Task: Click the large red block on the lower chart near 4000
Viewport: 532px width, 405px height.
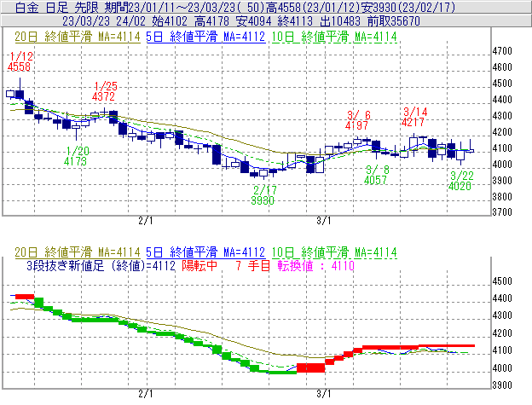Action: pyautogui.click(x=311, y=367)
